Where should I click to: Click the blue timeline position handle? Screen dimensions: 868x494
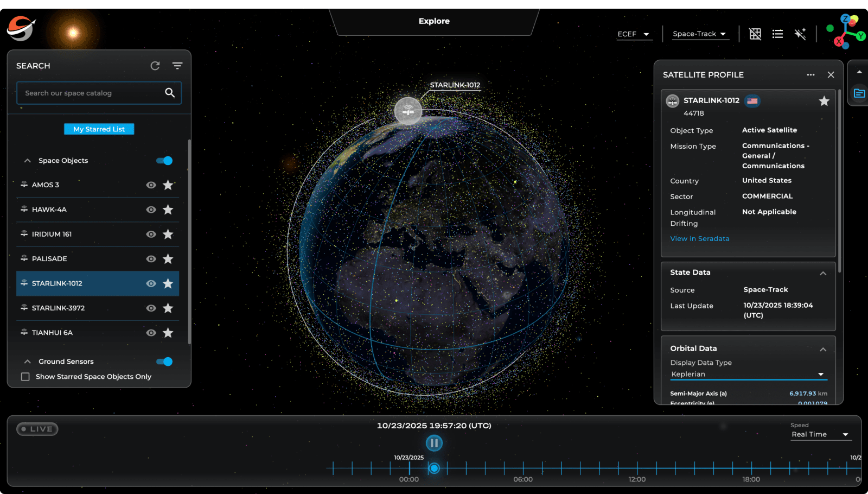click(434, 468)
